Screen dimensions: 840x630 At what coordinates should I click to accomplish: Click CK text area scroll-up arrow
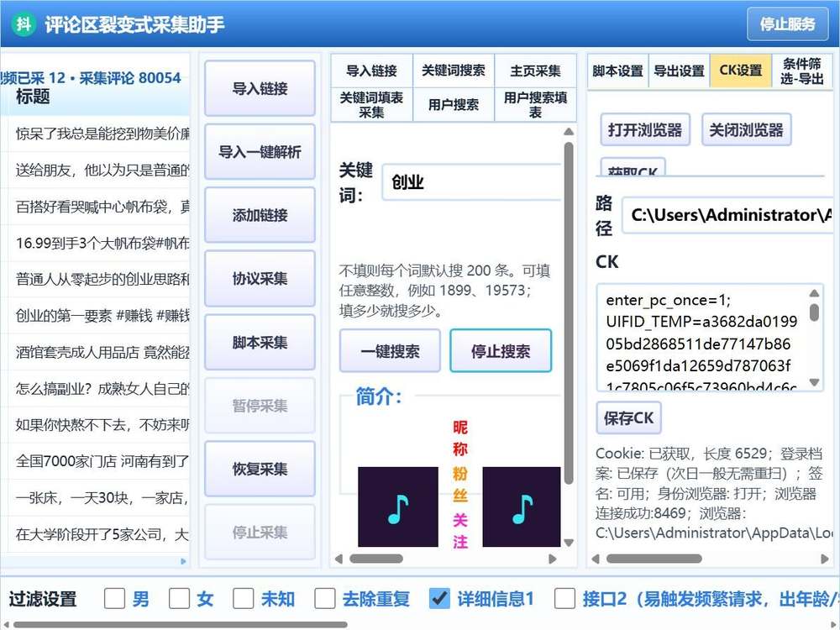814,293
